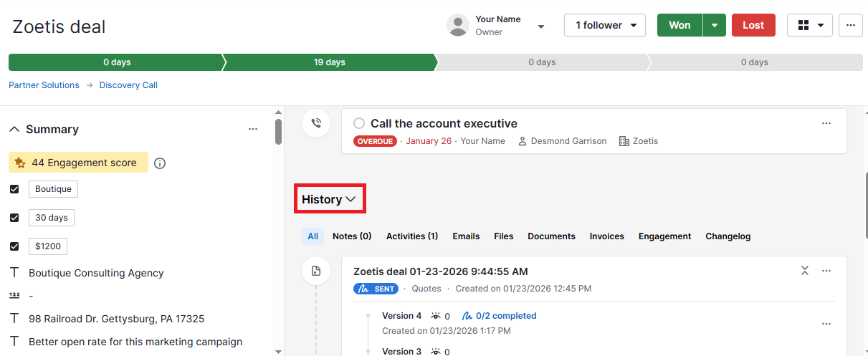Click the numeric 123 field icon

[14, 295]
